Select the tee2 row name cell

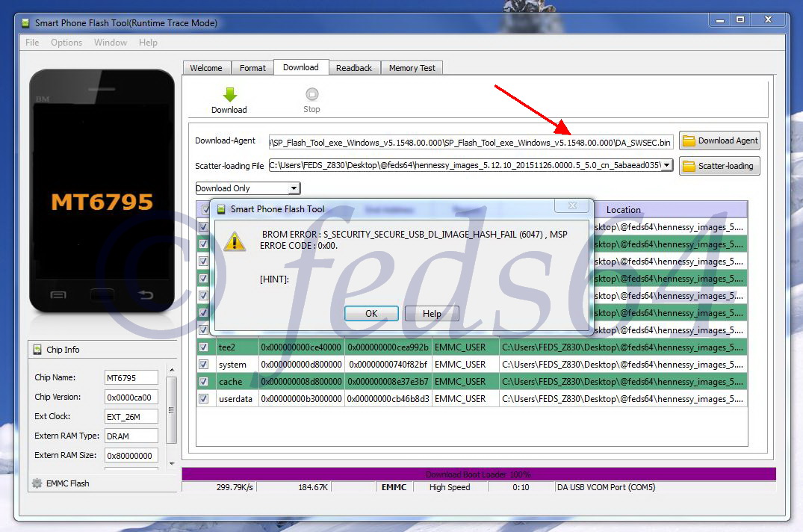[237, 347]
